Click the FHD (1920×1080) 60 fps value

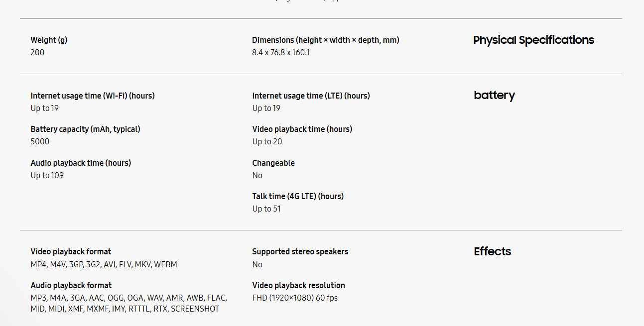[295, 298]
